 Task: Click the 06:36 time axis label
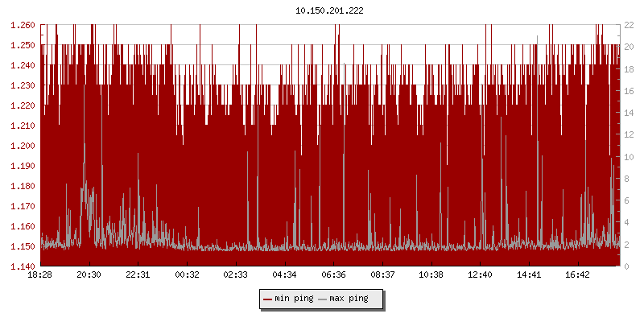(x=333, y=275)
